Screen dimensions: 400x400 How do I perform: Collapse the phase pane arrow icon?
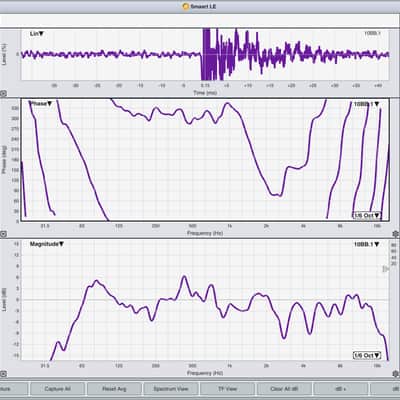3,234
